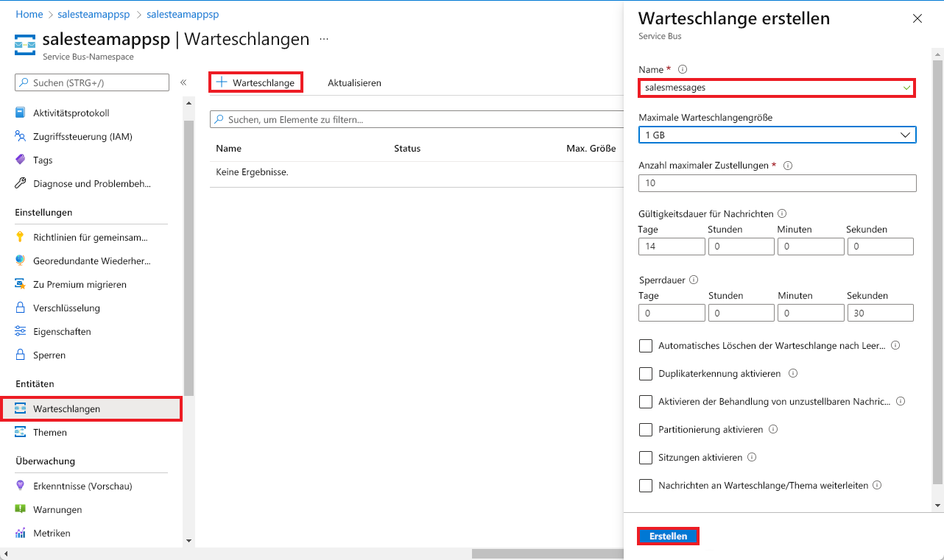This screenshot has height=560, width=944.
Task: Click the bottom horizontal scrollbar thumb
Action: pyautogui.click(x=546, y=553)
